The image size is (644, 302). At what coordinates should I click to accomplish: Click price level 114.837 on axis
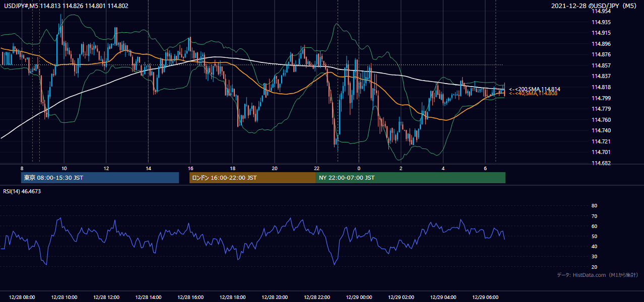pos(601,77)
